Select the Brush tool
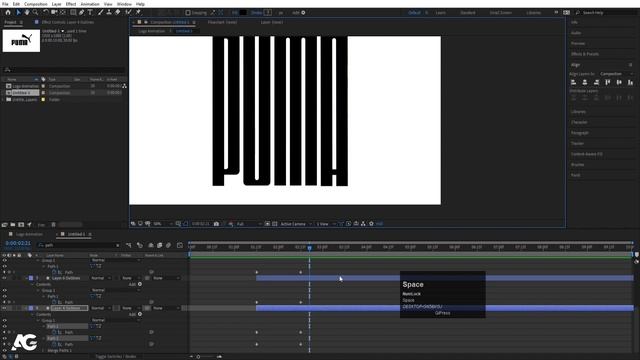 [x=100, y=13]
